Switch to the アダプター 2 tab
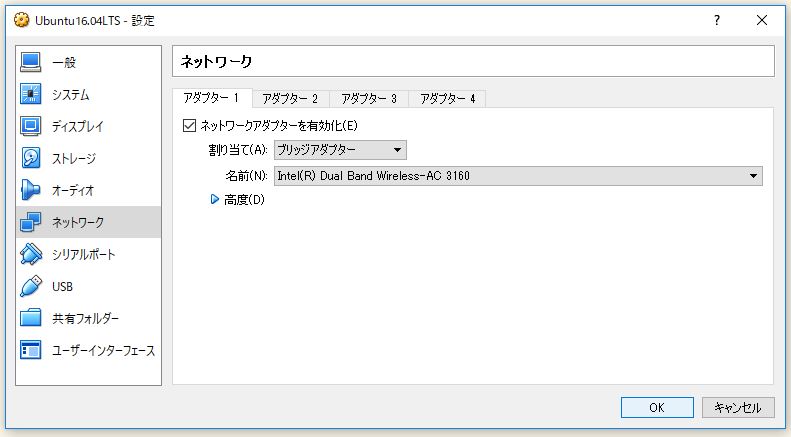This screenshot has width=791, height=437. pos(291,98)
